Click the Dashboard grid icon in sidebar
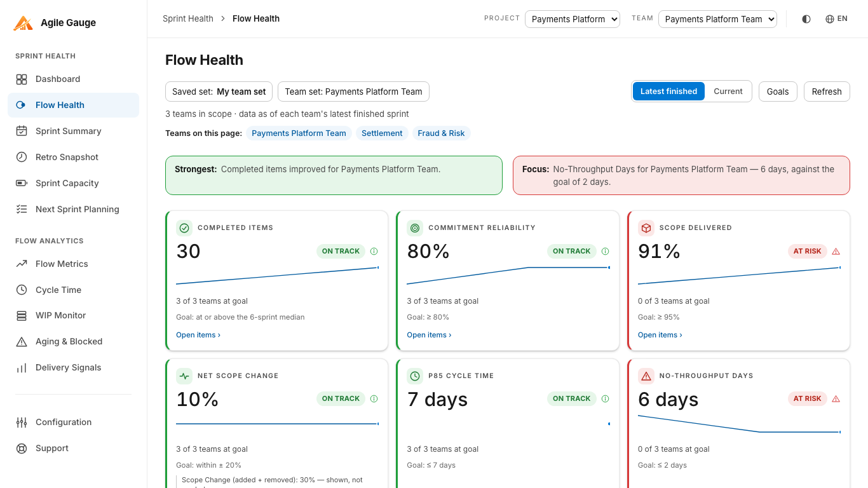 [22, 79]
